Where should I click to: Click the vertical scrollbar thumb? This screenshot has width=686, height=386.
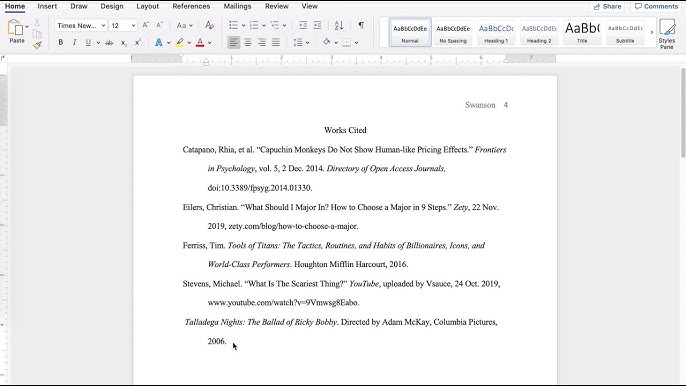pyautogui.click(x=683, y=112)
